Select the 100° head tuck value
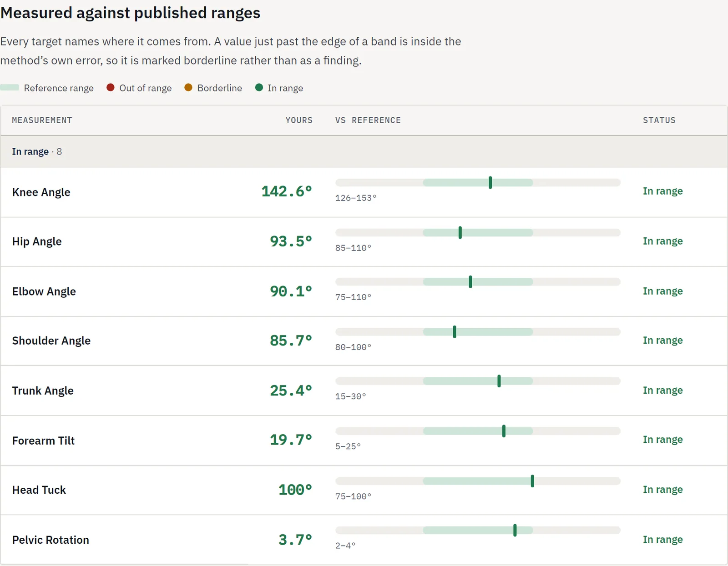The image size is (728, 566). 295,490
